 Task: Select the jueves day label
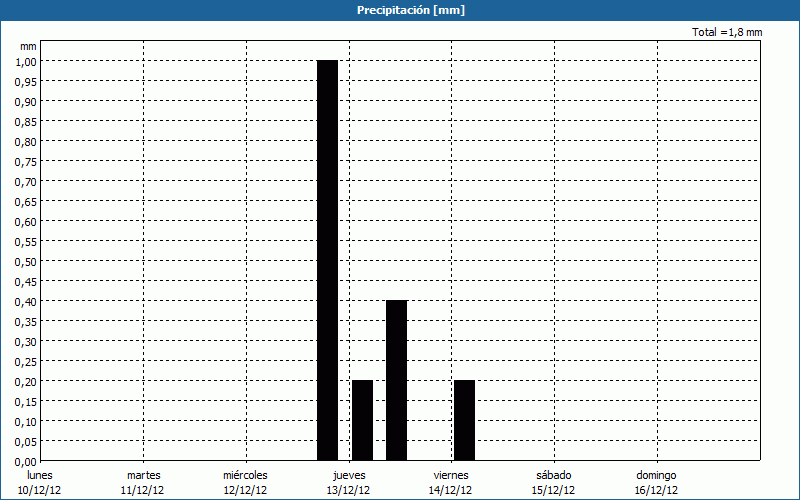[348, 475]
